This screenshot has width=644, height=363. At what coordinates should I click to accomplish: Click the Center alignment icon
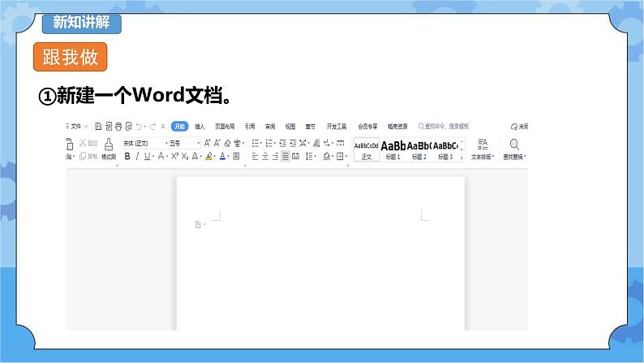pos(265,156)
